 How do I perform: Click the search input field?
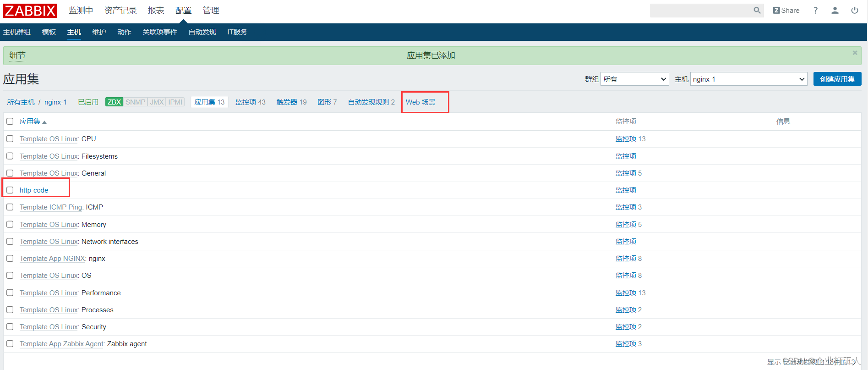click(x=702, y=10)
